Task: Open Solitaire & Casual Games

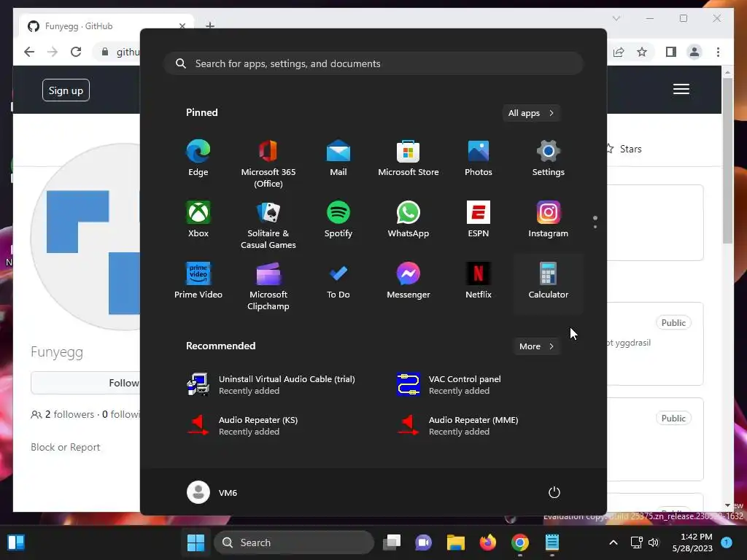Action: (x=268, y=225)
